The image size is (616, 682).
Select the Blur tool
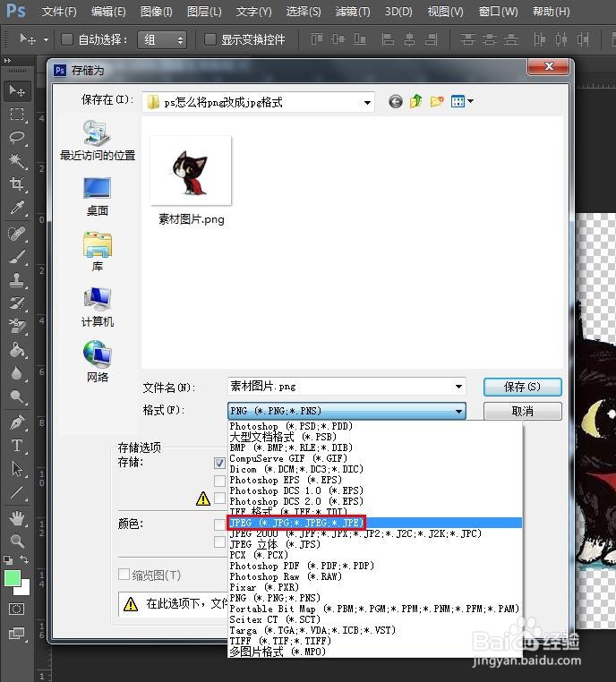point(17,373)
